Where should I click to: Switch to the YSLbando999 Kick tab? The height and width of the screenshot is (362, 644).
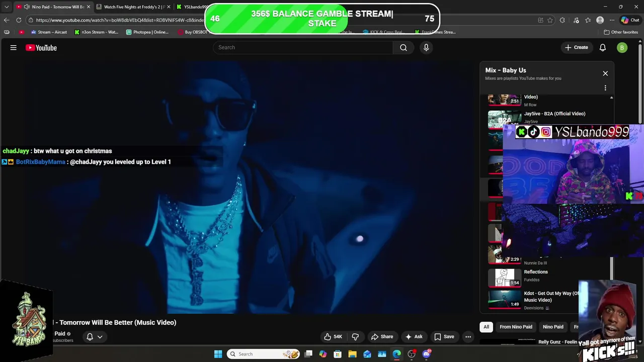[193, 7]
